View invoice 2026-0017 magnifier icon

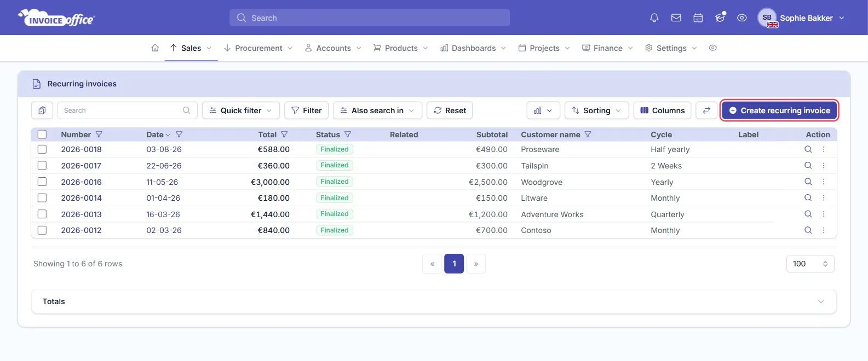[x=808, y=165]
